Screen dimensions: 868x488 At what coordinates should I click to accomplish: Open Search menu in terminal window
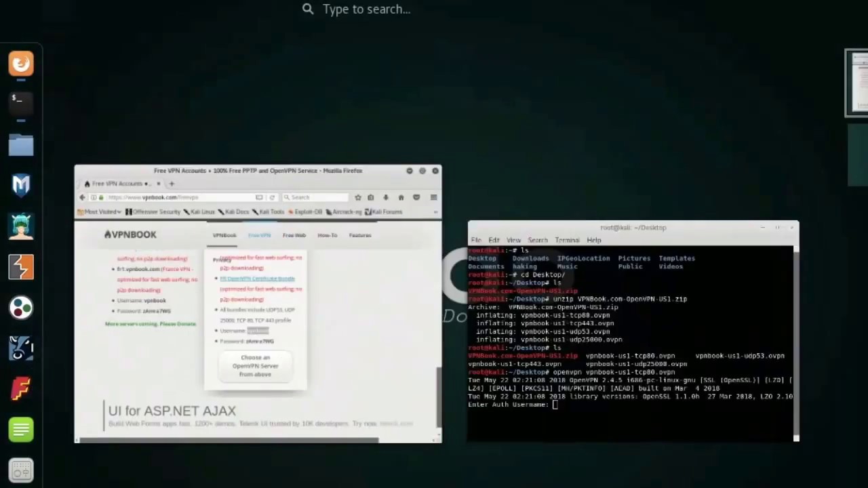[538, 240]
